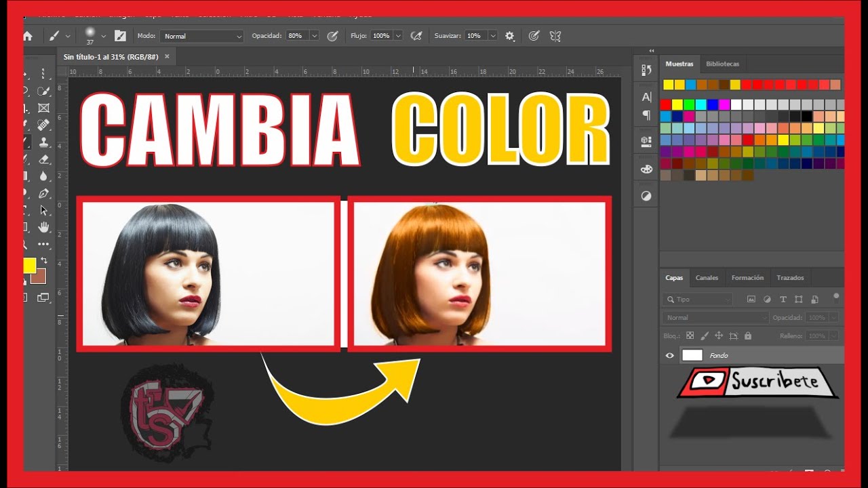Select the Spot Healing Brush tool
This screenshot has height=488, width=868.
(43, 125)
